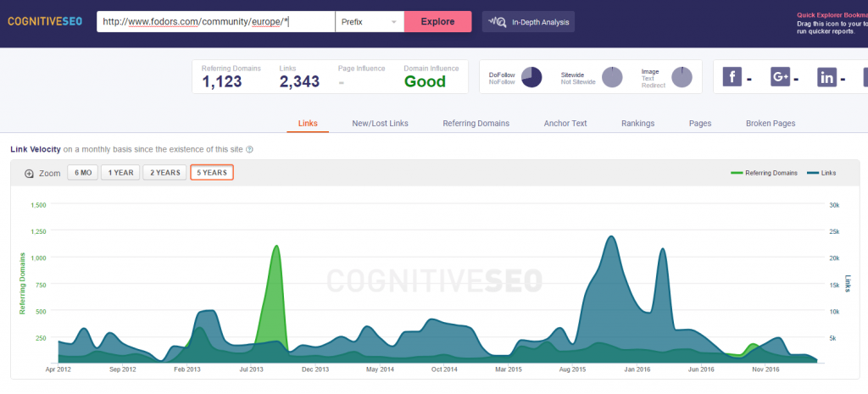The width and height of the screenshot is (868, 394).
Task: Open the Anchor Text tab
Action: [x=565, y=124]
